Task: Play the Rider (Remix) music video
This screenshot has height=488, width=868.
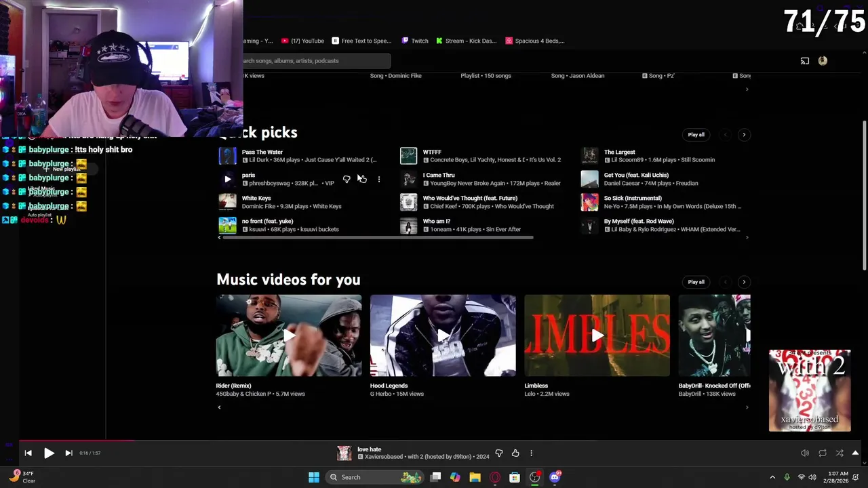Action: [x=289, y=335]
